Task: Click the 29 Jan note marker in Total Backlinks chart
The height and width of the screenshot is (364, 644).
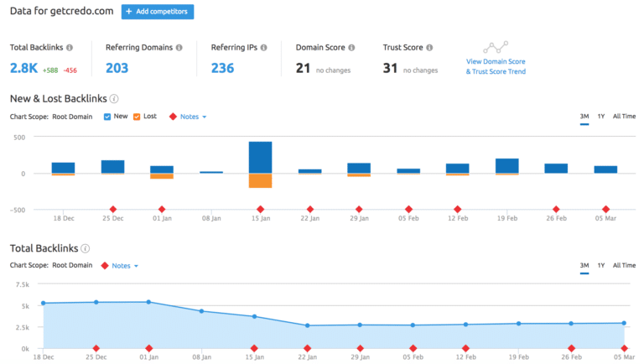Action: click(361, 348)
